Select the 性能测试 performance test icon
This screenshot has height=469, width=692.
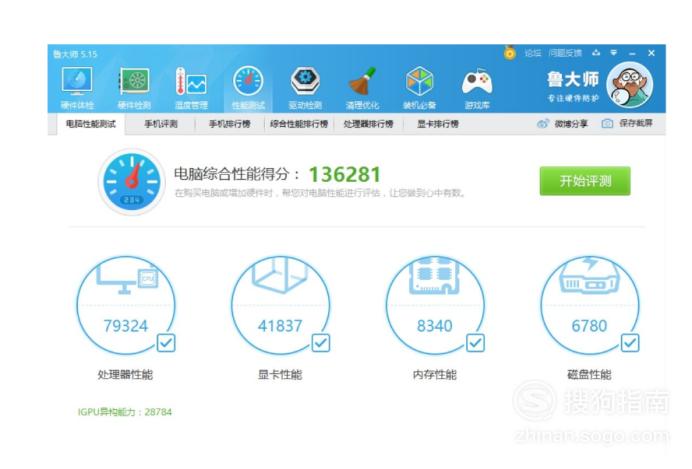[248, 81]
